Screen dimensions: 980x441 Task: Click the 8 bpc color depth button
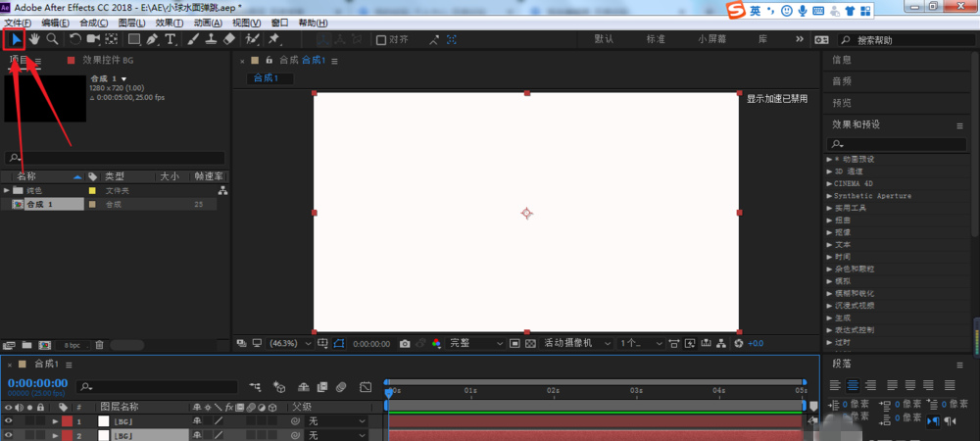coord(72,345)
